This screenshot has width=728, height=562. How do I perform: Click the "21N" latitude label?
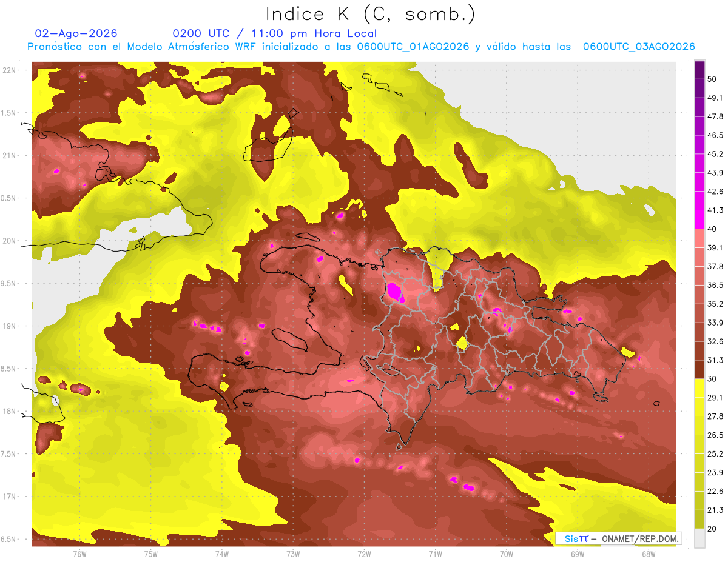point(10,155)
